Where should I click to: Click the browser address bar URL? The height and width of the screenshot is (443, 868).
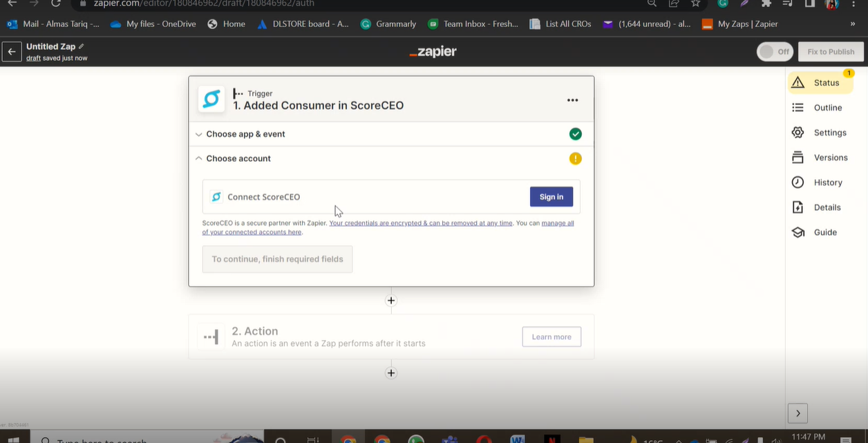205,3
